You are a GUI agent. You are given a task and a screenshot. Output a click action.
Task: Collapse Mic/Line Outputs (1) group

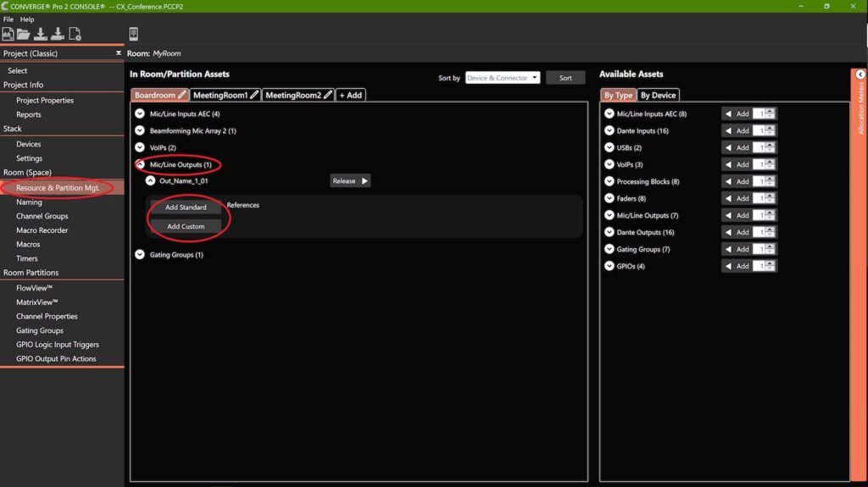(x=140, y=164)
